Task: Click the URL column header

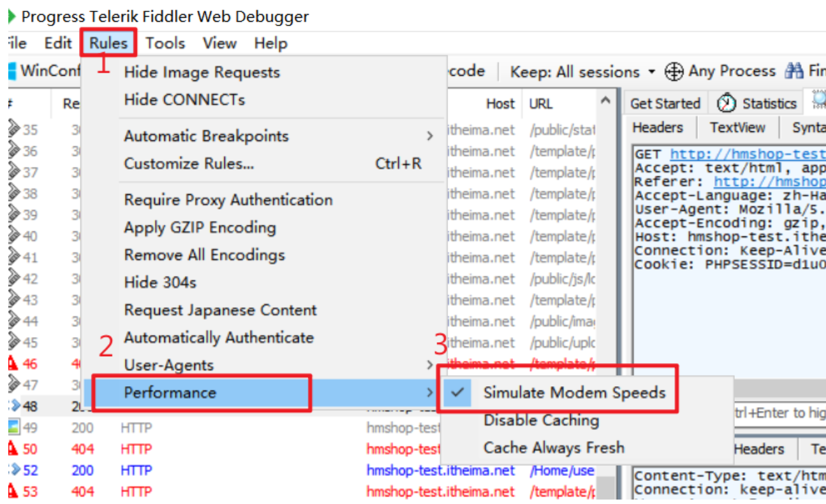Action: coord(540,104)
